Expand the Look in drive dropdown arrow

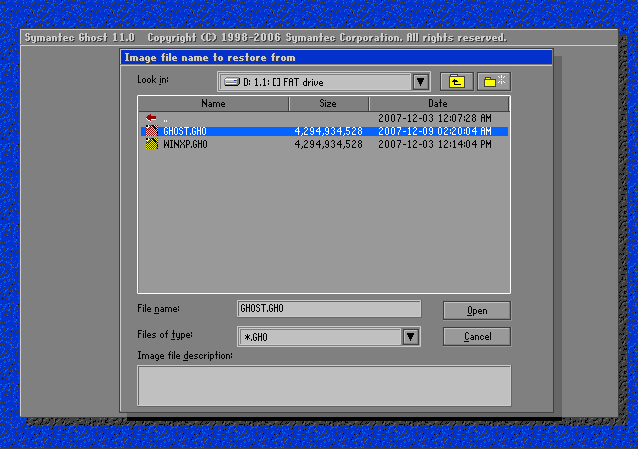click(420, 82)
